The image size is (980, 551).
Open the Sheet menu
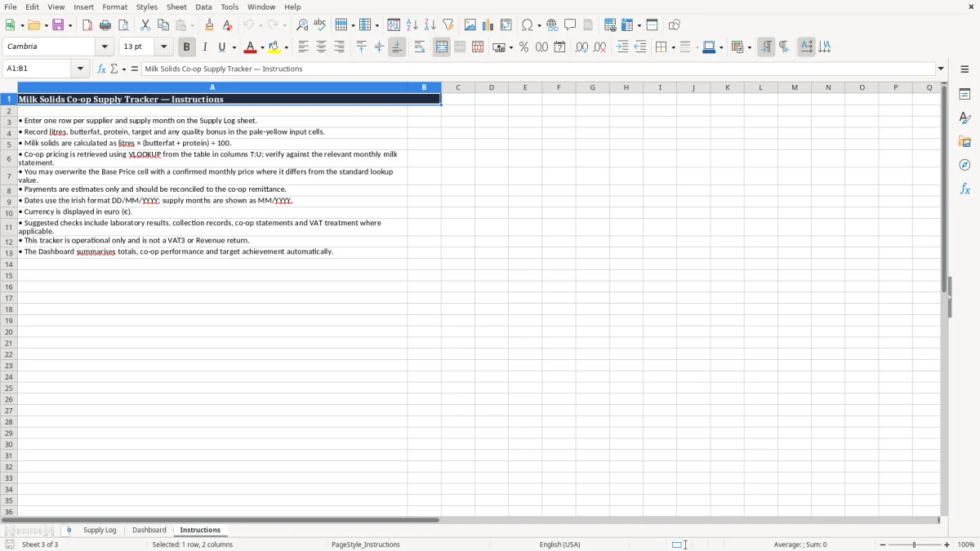click(176, 7)
